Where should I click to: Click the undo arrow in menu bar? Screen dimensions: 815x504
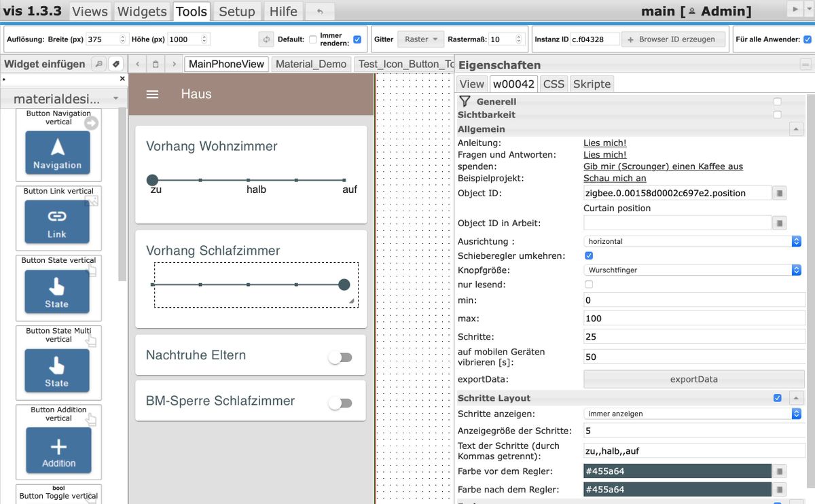point(319,12)
